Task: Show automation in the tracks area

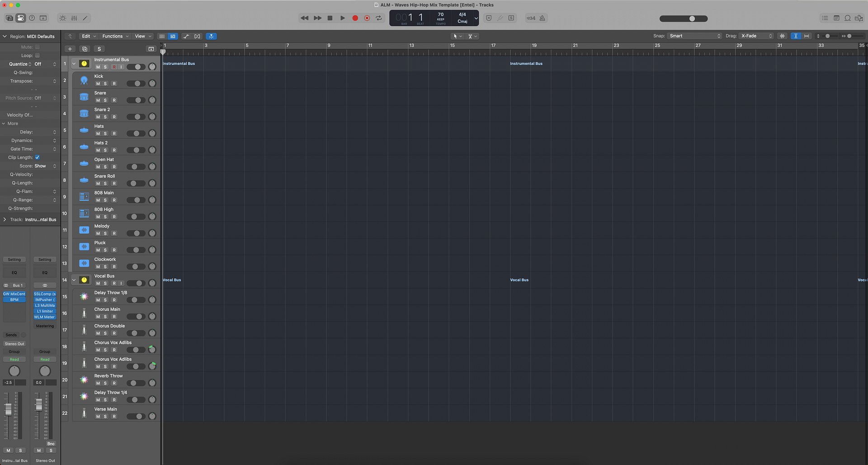Action: (186, 36)
